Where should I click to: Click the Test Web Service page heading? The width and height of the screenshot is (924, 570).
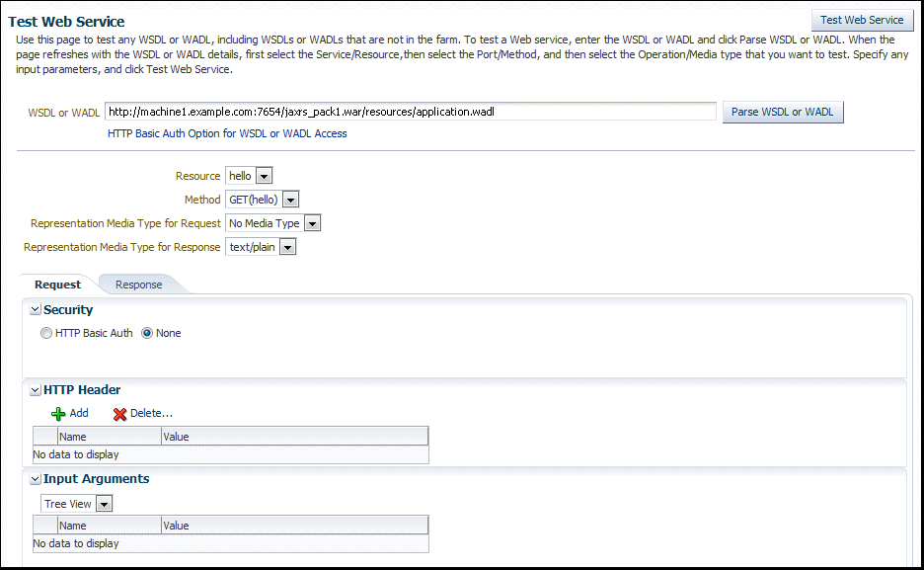pyautogui.click(x=66, y=22)
